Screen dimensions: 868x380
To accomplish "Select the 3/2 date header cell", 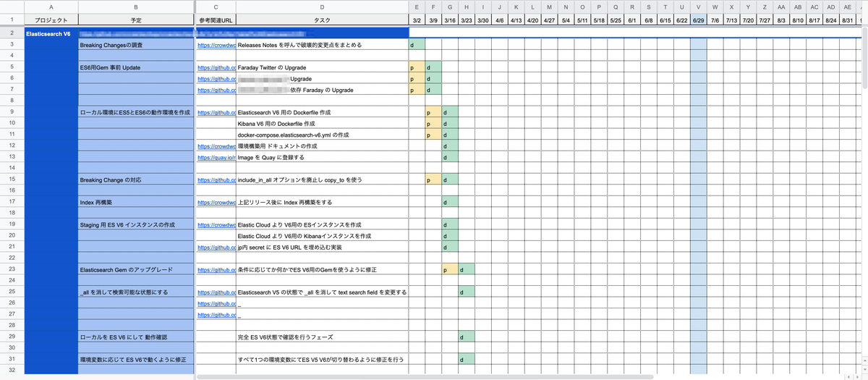I will coord(417,20).
